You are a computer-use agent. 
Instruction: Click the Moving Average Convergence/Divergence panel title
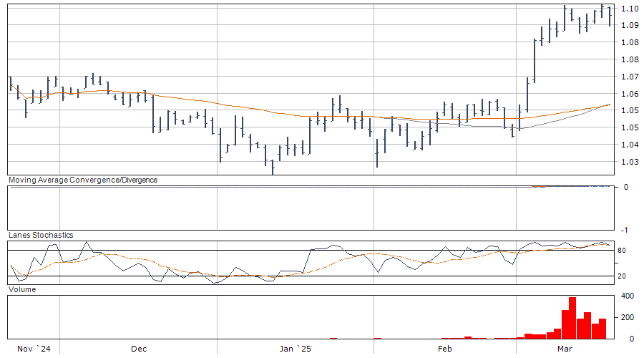[82, 180]
